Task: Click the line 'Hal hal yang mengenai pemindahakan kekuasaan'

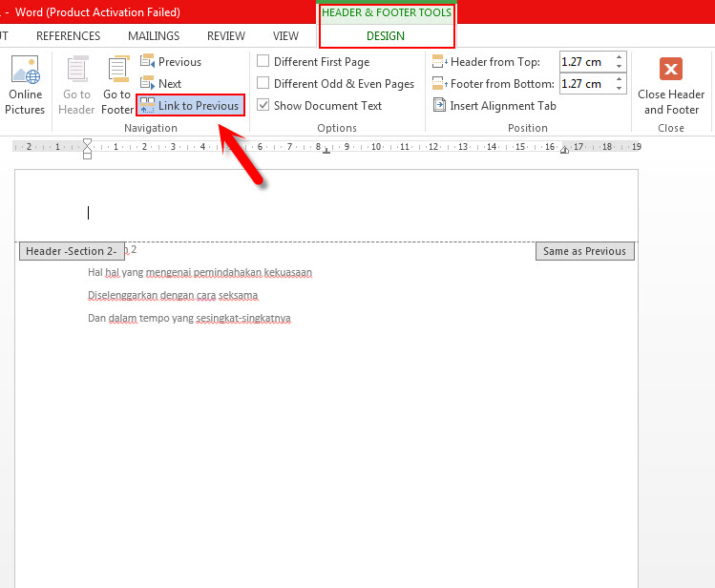Action: point(200,273)
